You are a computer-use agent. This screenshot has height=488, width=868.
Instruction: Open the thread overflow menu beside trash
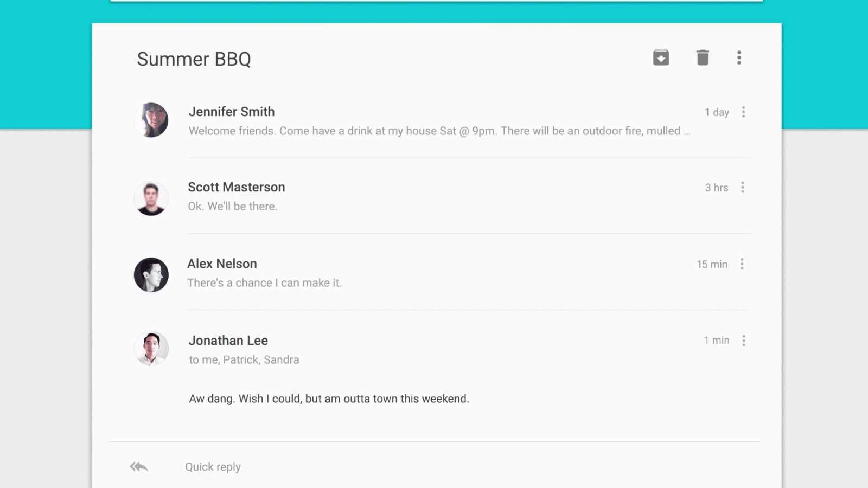pyautogui.click(x=739, y=57)
